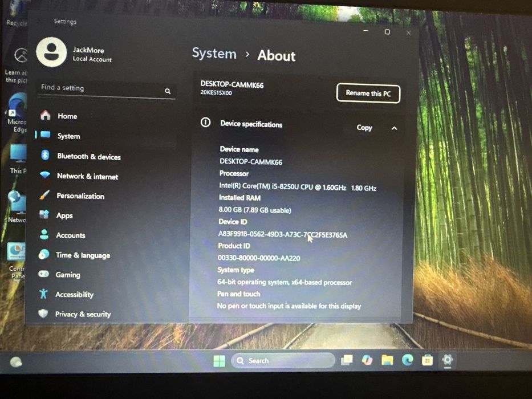This screenshot has height=399, width=532.
Task: Copy the device specifications
Action: pos(364,128)
